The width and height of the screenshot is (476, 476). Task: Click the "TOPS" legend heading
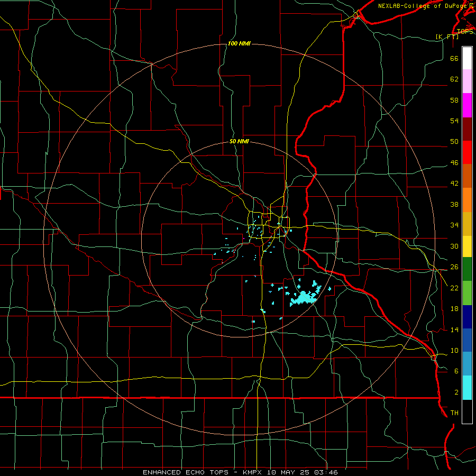click(465, 31)
